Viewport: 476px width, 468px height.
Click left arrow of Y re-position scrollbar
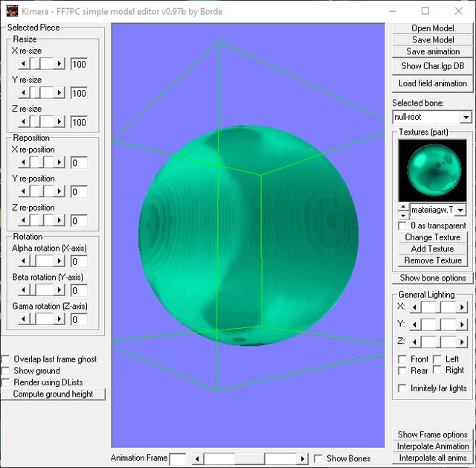point(24,191)
